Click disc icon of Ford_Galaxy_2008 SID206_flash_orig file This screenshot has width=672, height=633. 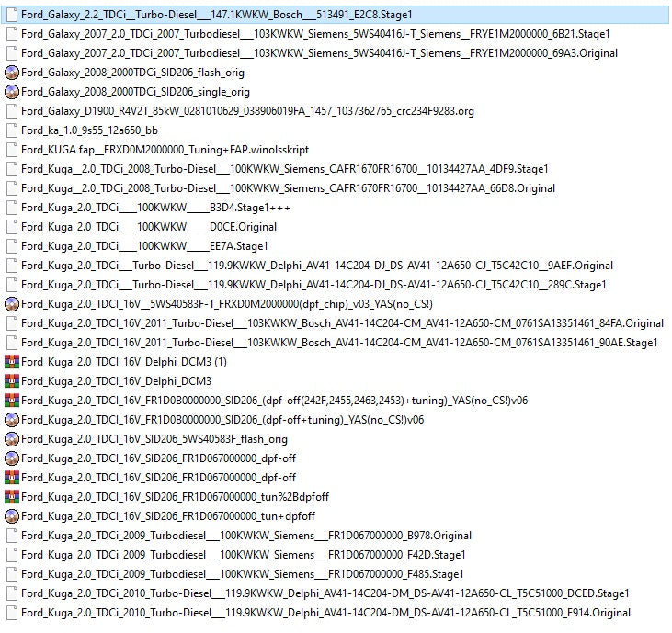pos(12,73)
